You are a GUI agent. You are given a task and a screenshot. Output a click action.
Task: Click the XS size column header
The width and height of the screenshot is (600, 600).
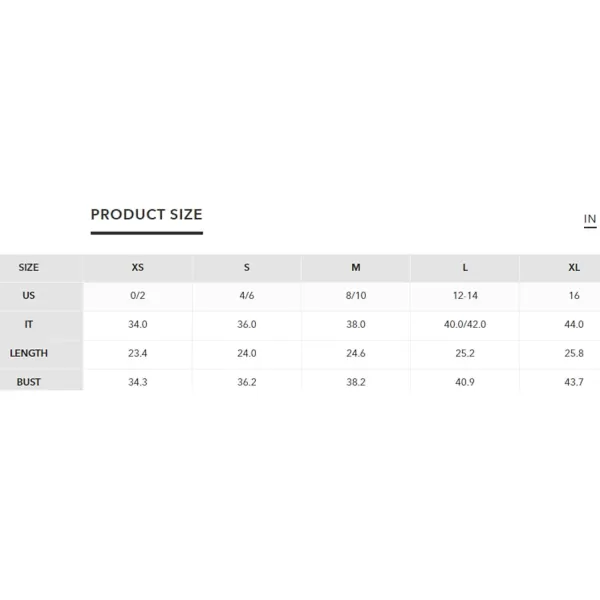(x=138, y=267)
